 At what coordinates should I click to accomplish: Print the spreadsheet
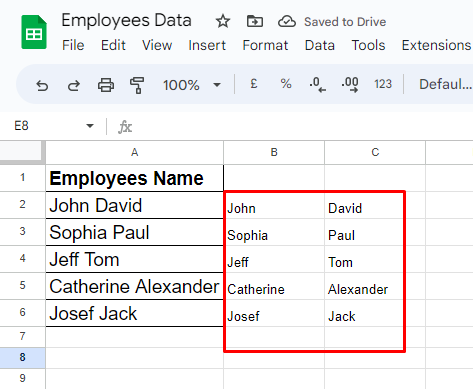[x=106, y=85]
